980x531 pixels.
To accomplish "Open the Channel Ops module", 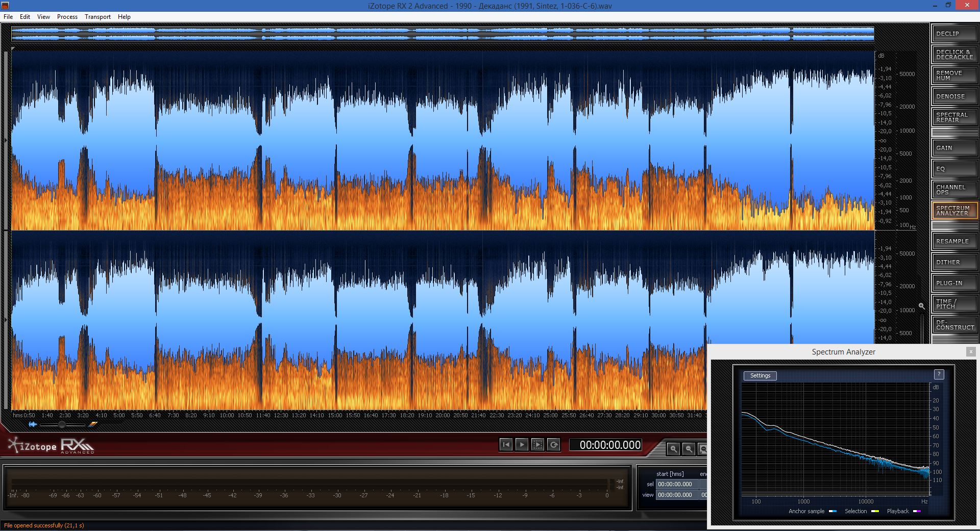I will click(954, 190).
